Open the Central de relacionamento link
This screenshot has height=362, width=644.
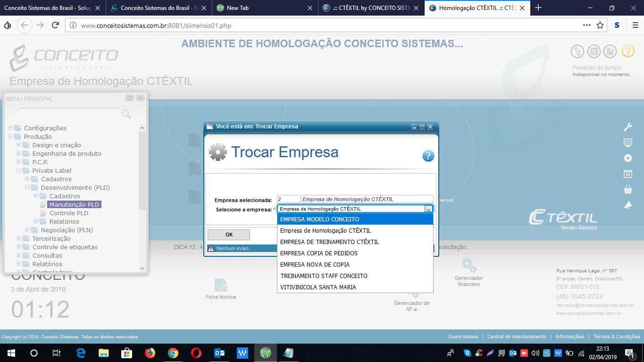point(517,337)
